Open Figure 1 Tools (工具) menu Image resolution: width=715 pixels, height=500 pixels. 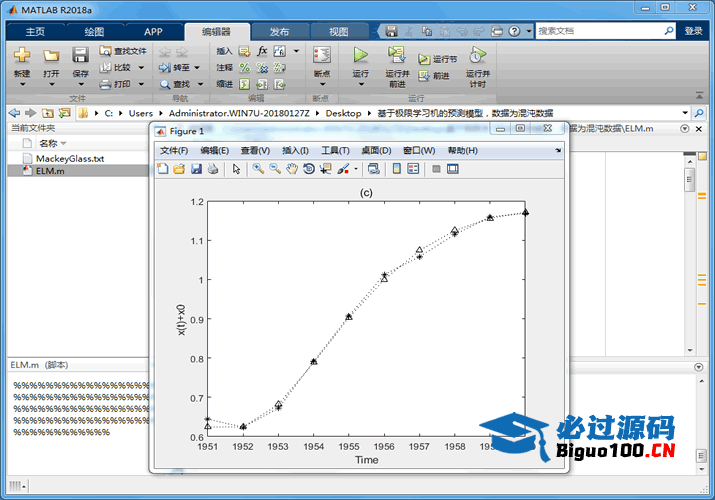pos(335,150)
